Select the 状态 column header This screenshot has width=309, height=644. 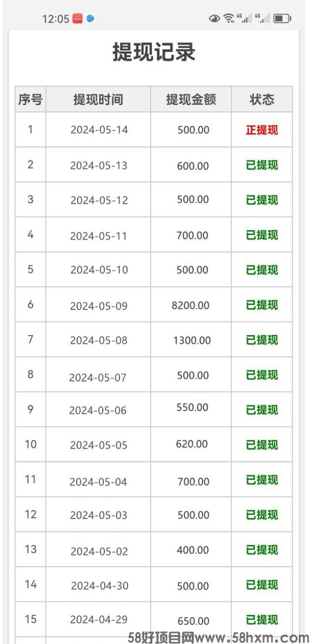[x=262, y=99]
